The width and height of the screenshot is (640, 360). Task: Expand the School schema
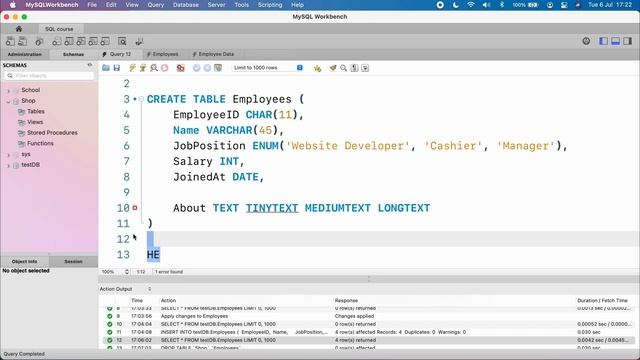pyautogui.click(x=9, y=91)
